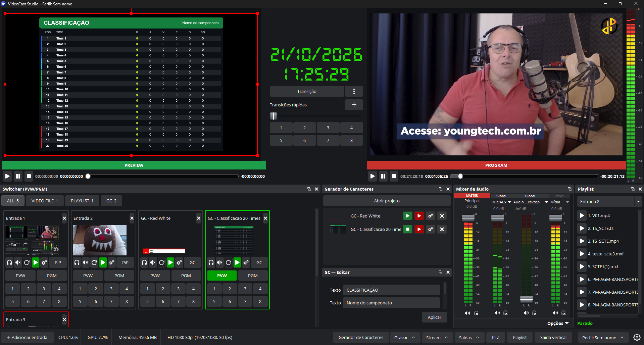The width and height of the screenshot is (644, 345).
Task: Click the red play button for GC - Red White
Action: click(x=419, y=216)
